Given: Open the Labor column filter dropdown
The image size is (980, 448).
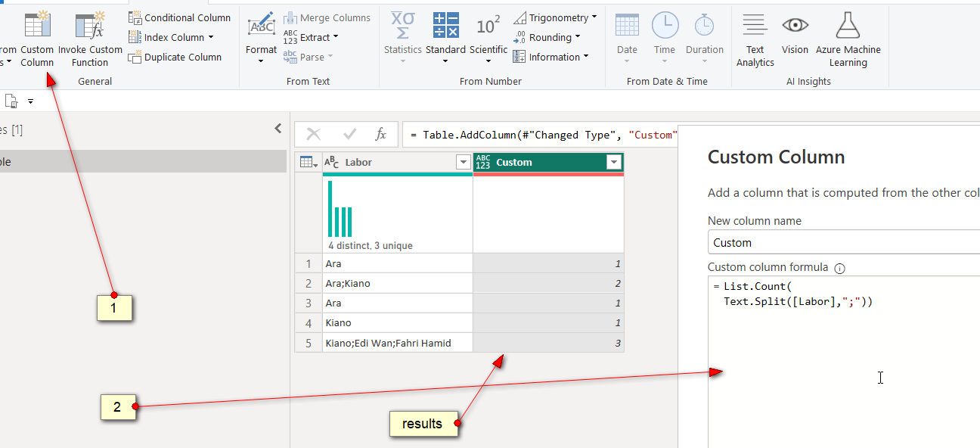Looking at the screenshot, I should [463, 162].
